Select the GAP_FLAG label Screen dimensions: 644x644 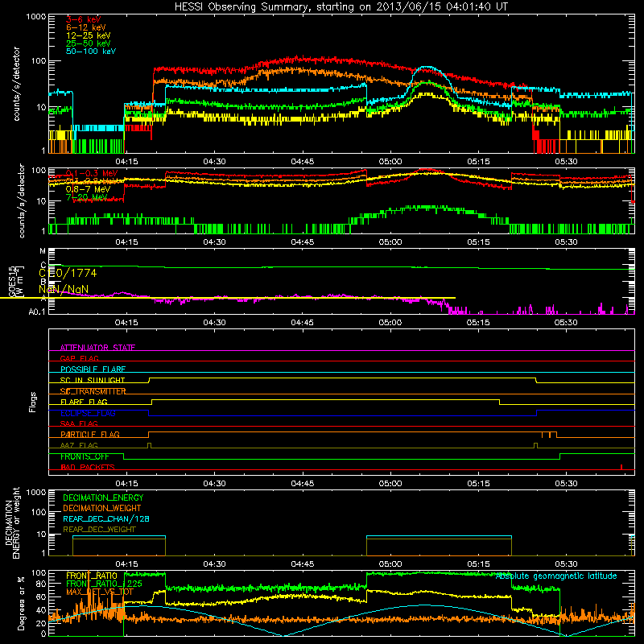click(x=79, y=358)
